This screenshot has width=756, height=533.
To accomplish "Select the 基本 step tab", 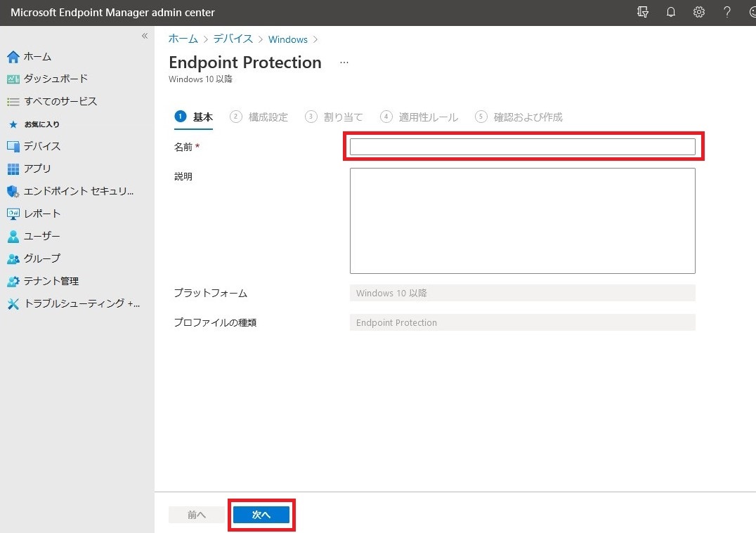I will click(x=193, y=117).
